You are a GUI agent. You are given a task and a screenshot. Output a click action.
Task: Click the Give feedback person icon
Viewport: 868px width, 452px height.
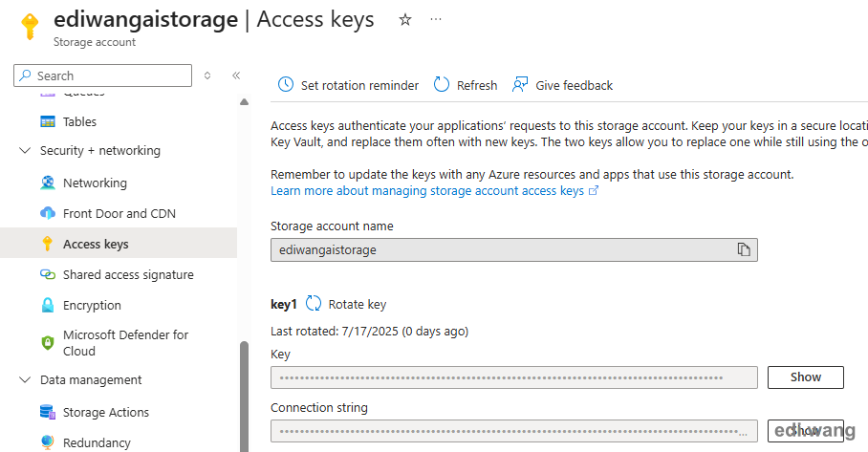click(520, 85)
